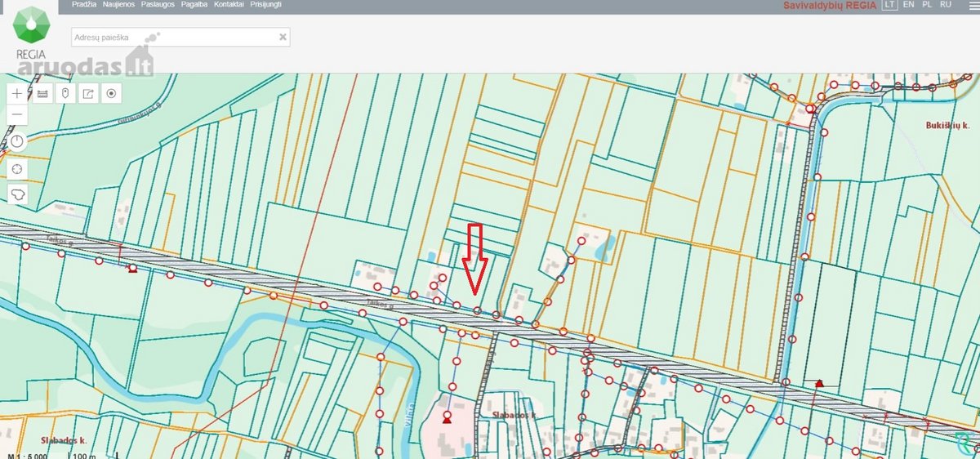The width and height of the screenshot is (980, 459).
Task: Open the Lithuania outline full extent tool
Action: click(18, 196)
